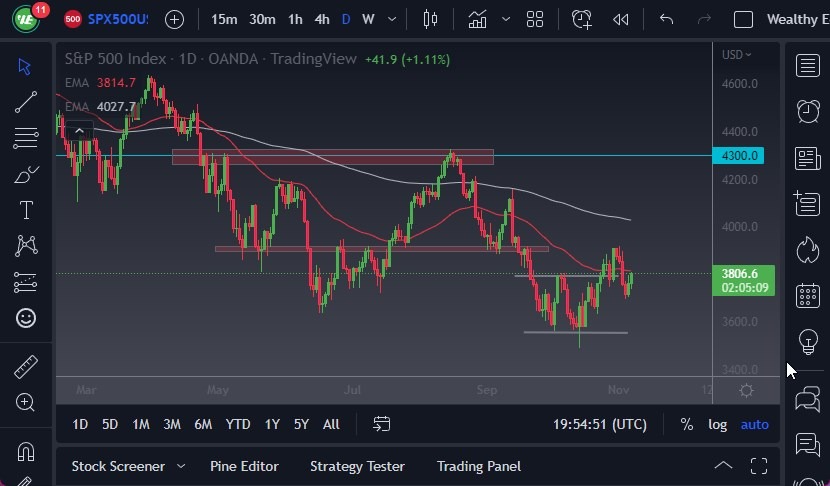The height and width of the screenshot is (486, 830).
Task: Open the ideas lightbulb icon
Action: pos(808,342)
